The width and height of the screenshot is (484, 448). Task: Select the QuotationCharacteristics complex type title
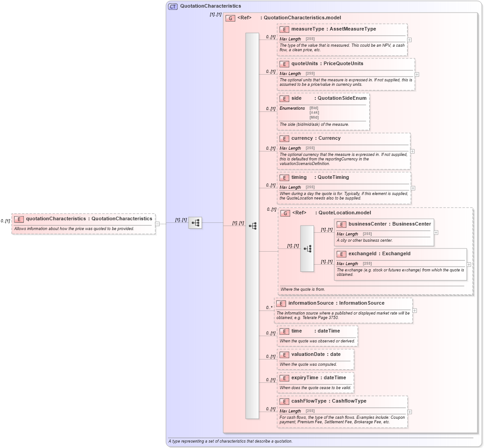pos(211,6)
